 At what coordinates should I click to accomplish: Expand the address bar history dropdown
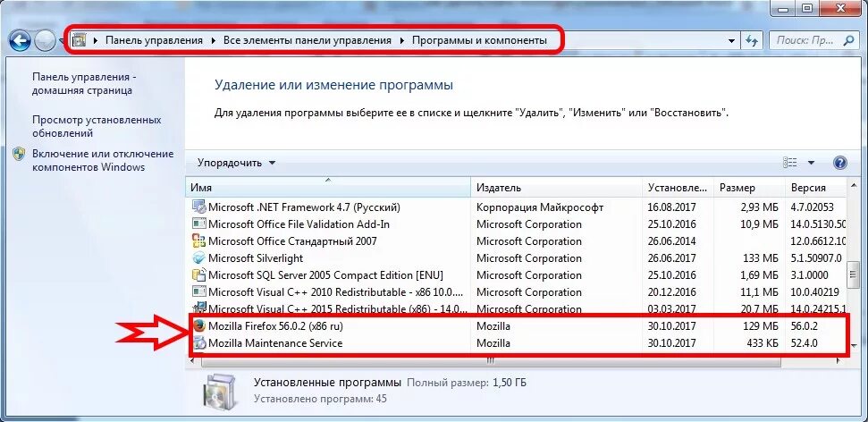pyautogui.click(x=732, y=40)
